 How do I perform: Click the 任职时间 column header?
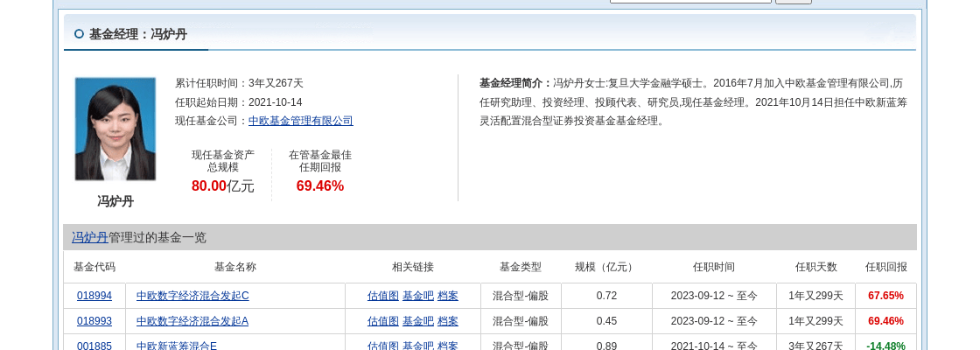coord(714,267)
